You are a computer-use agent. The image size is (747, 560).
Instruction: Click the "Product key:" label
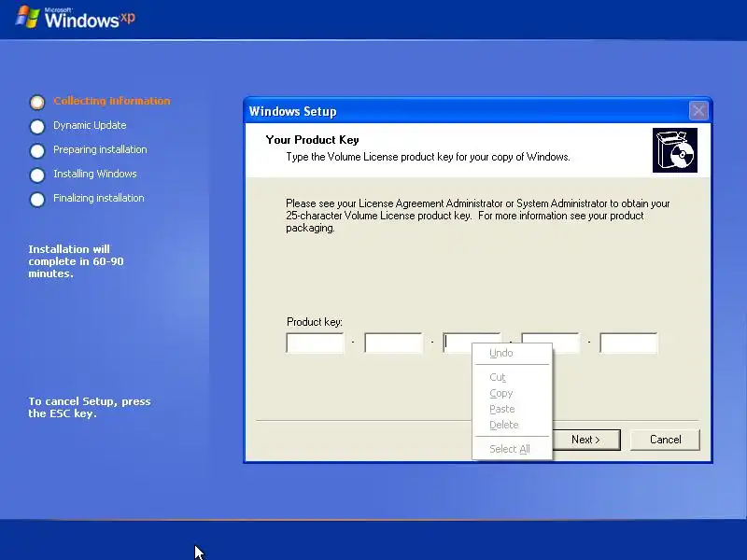click(x=315, y=322)
